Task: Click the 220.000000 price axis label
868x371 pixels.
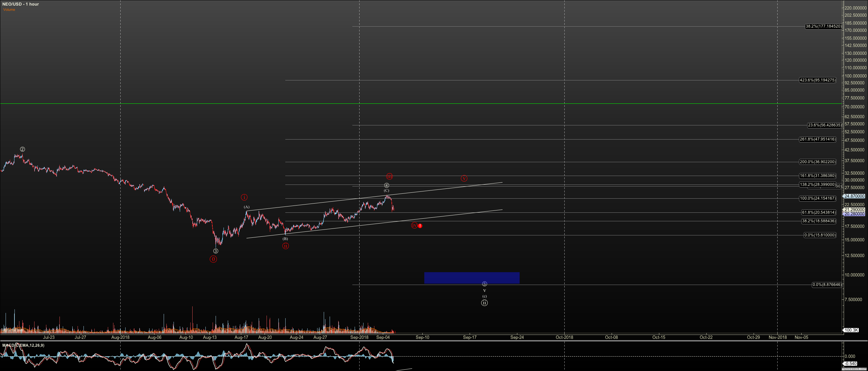Action: pos(855,8)
